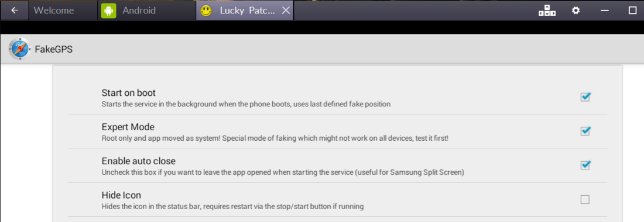Viewport: 644px width, 222px height.
Task: Enable the Hide Icon checkbox
Action: pos(585,199)
